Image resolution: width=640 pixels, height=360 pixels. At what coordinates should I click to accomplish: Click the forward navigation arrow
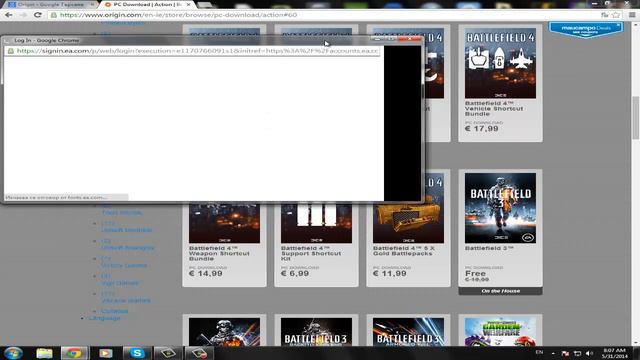tap(23, 15)
